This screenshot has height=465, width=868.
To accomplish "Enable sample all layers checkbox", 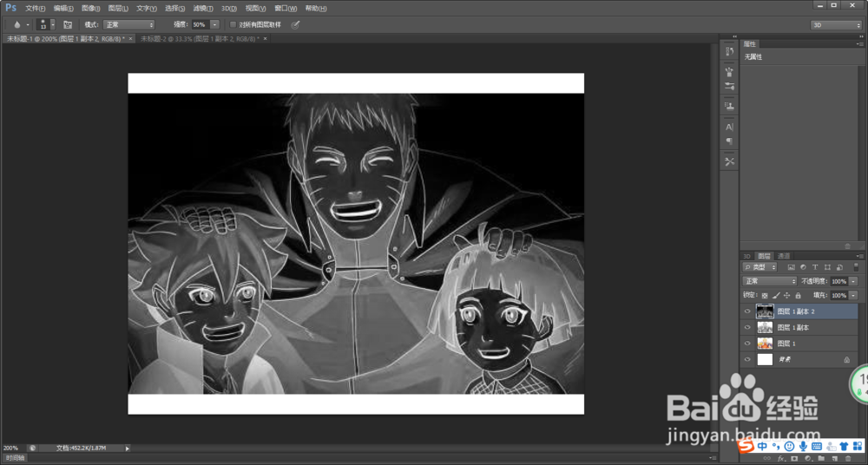I will pyautogui.click(x=233, y=25).
